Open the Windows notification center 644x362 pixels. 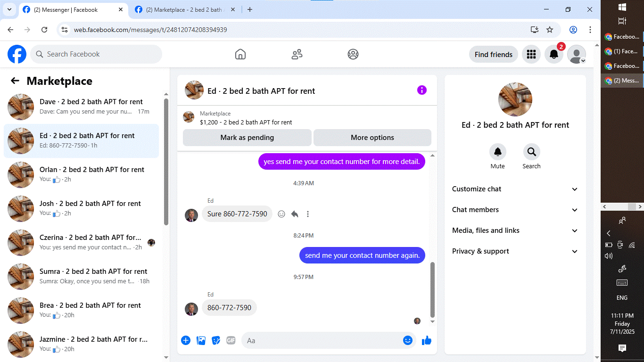click(x=622, y=348)
